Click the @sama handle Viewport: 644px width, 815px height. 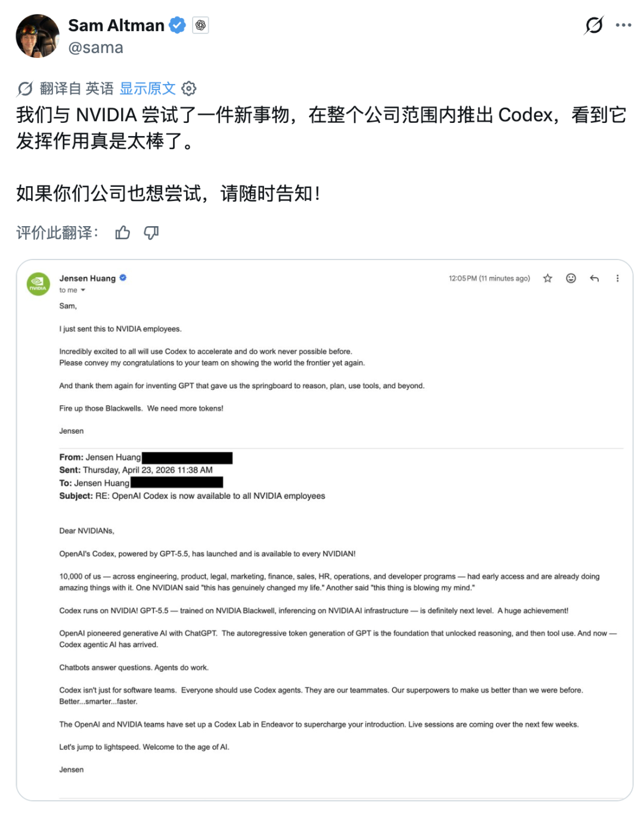point(95,48)
